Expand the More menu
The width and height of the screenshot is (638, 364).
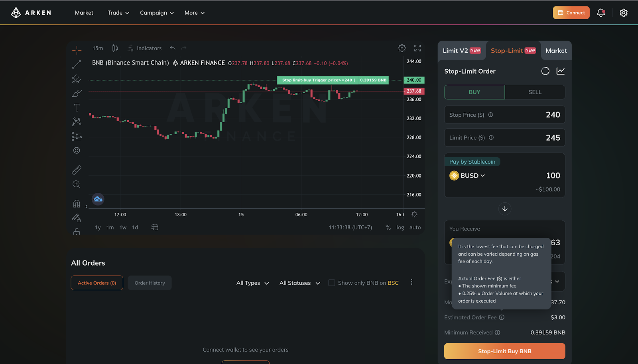tap(195, 13)
